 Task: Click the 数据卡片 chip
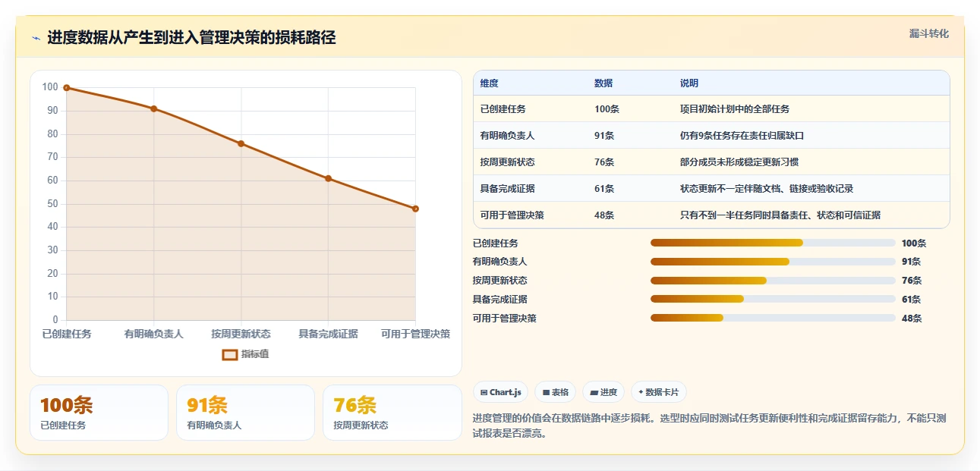(659, 392)
